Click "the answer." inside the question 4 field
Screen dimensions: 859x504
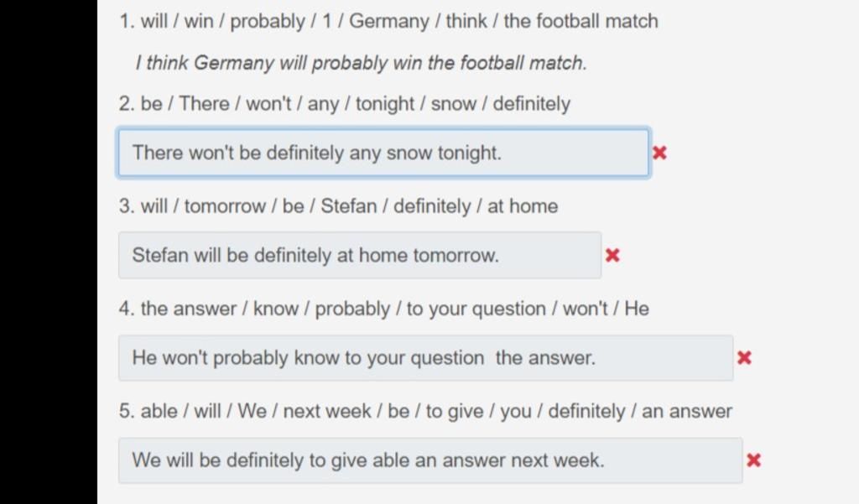click(x=545, y=358)
